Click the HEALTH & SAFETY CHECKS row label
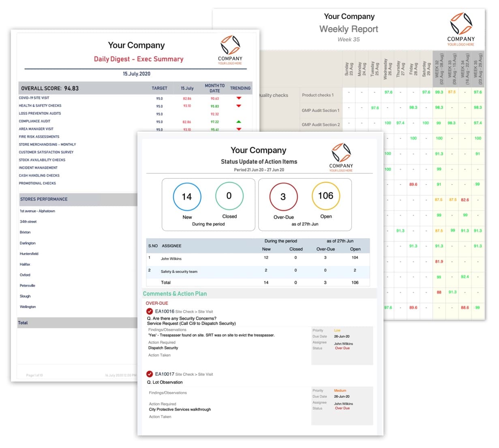 coord(40,105)
